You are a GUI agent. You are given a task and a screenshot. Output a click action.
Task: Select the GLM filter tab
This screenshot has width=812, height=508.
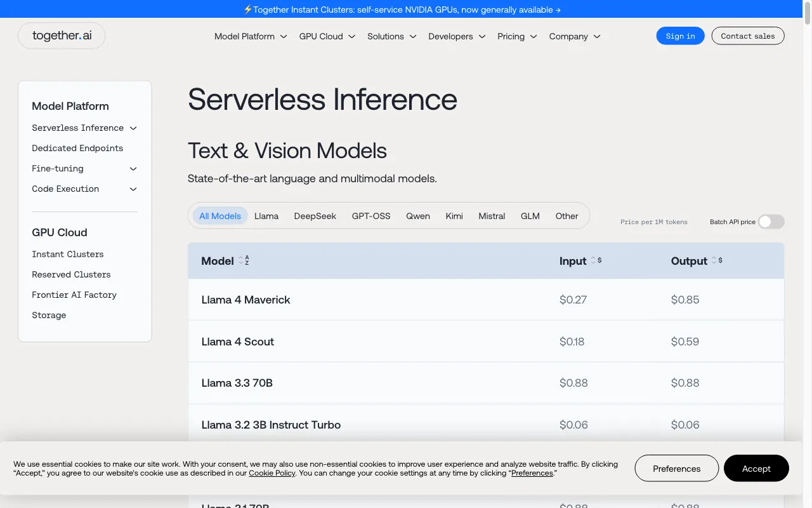click(530, 216)
